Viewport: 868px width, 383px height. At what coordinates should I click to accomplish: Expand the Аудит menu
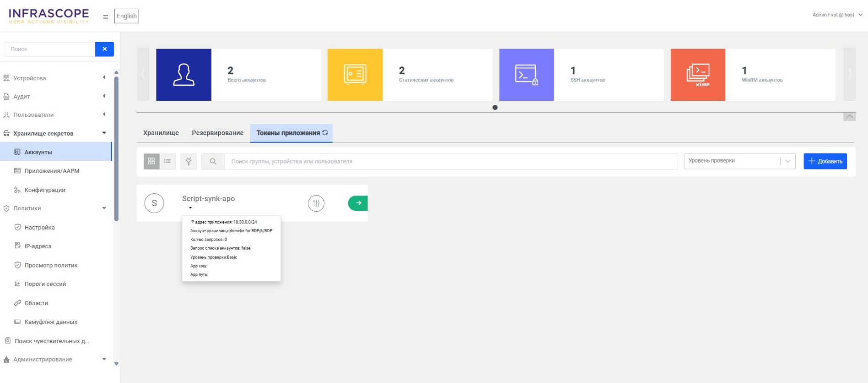tap(56, 96)
